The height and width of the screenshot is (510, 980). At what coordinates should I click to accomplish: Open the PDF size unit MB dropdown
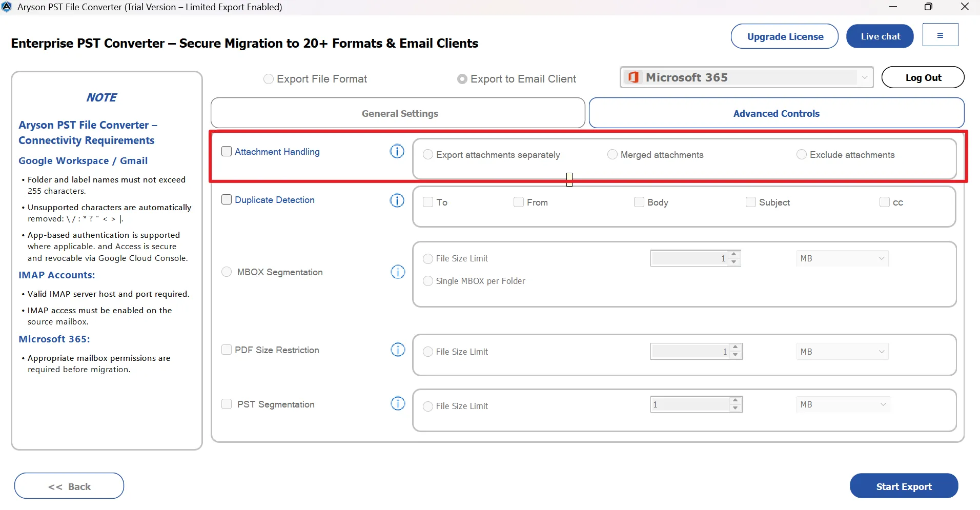[842, 352]
